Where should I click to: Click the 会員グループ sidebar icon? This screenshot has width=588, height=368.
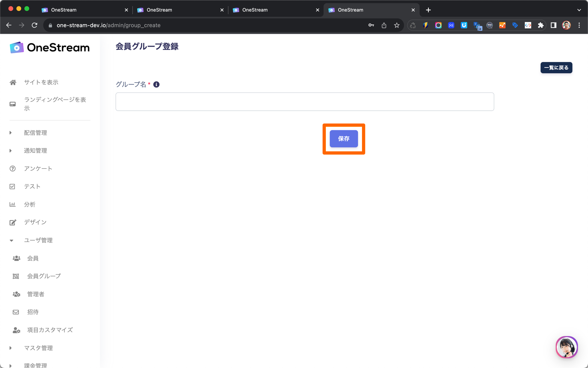click(x=16, y=276)
